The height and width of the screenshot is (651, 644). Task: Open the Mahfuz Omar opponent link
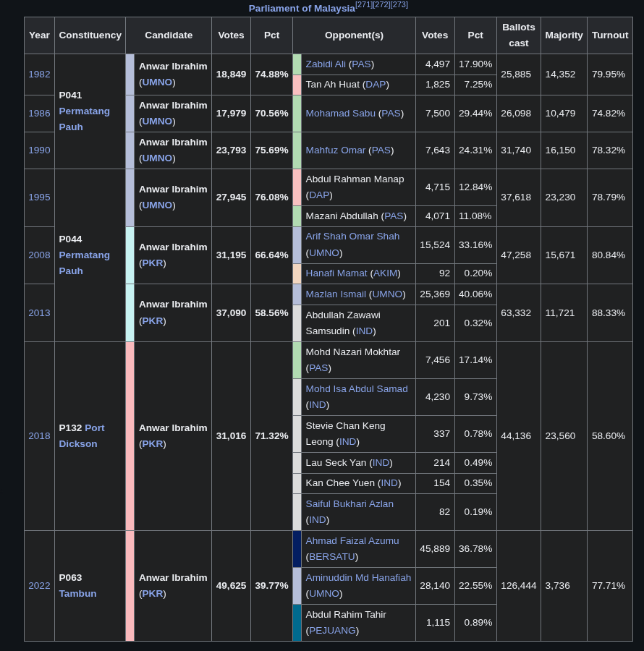[x=336, y=150]
